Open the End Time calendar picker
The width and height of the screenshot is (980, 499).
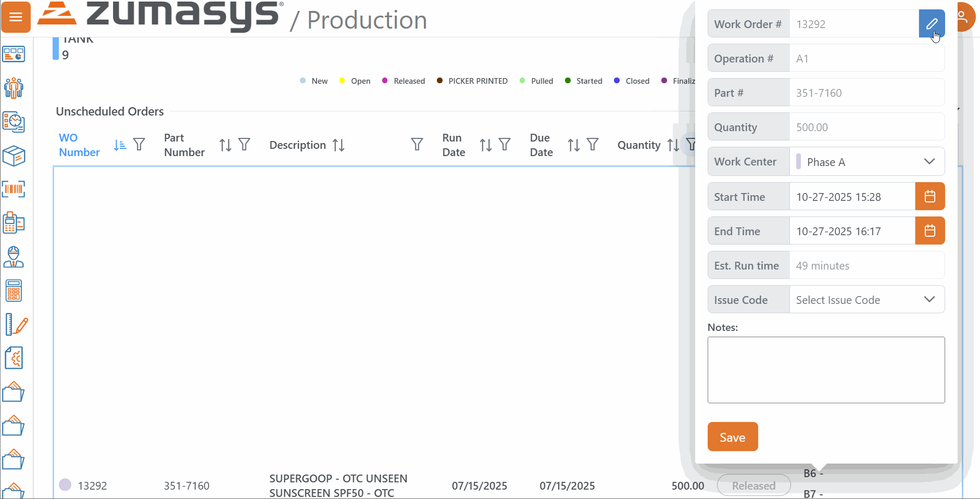[930, 231]
